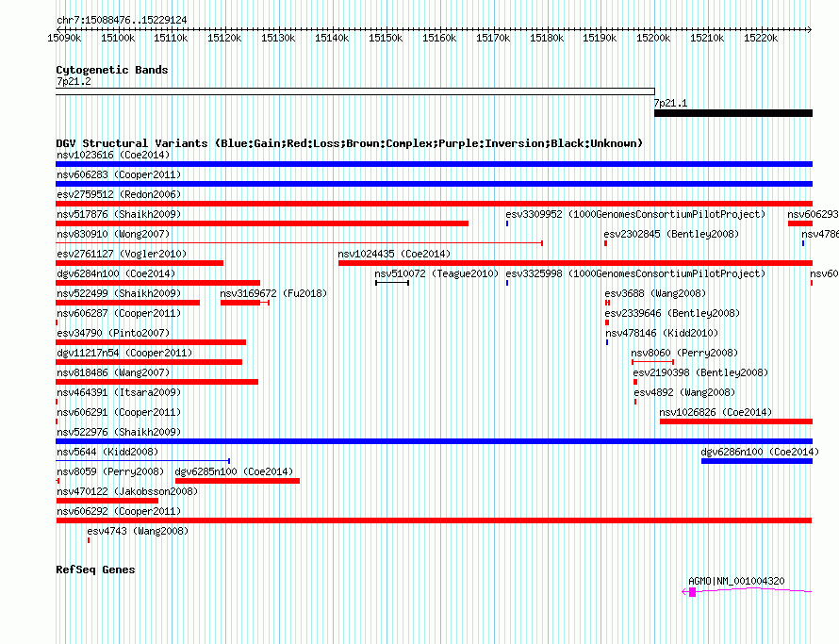Open the nsv517876 (Shaikh2009) variant label
Screen dimensions: 839x644
[x=119, y=214]
